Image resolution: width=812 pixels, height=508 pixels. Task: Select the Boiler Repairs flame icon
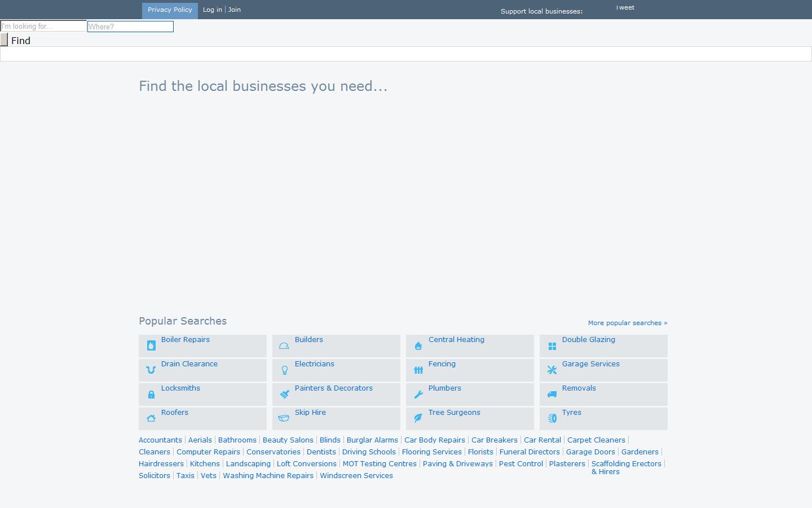click(151, 345)
